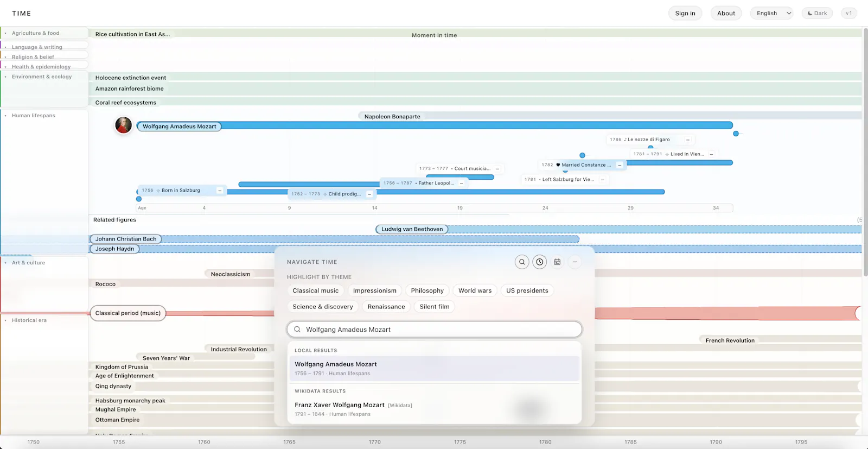
Task: Click the Amazon rainforest biome bar
Action: coord(475,88)
